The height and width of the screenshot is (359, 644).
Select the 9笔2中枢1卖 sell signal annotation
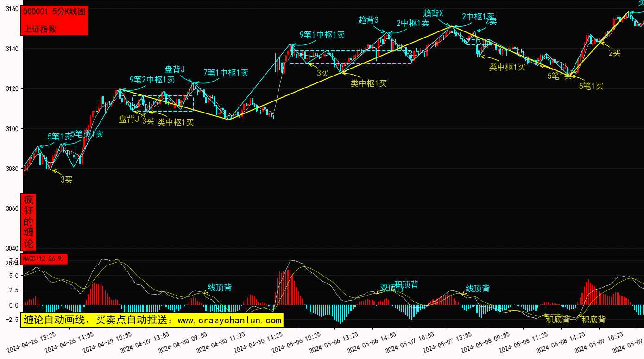(x=152, y=79)
